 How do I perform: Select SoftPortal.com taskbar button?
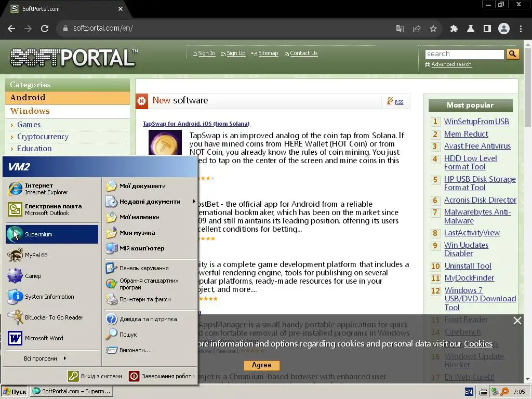tap(72, 391)
